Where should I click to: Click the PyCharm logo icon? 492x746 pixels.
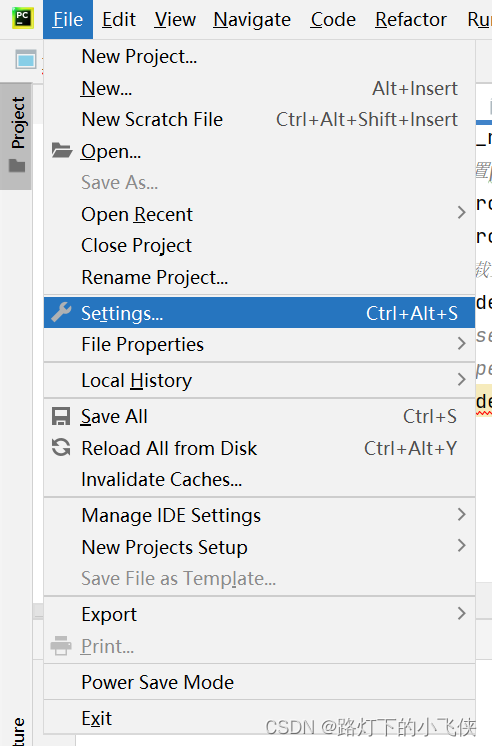(22, 18)
